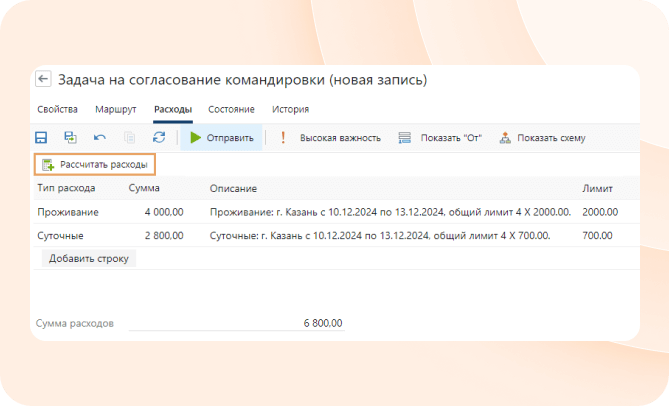
Task: Select the Проживание expense type cell
Action: (x=66, y=212)
